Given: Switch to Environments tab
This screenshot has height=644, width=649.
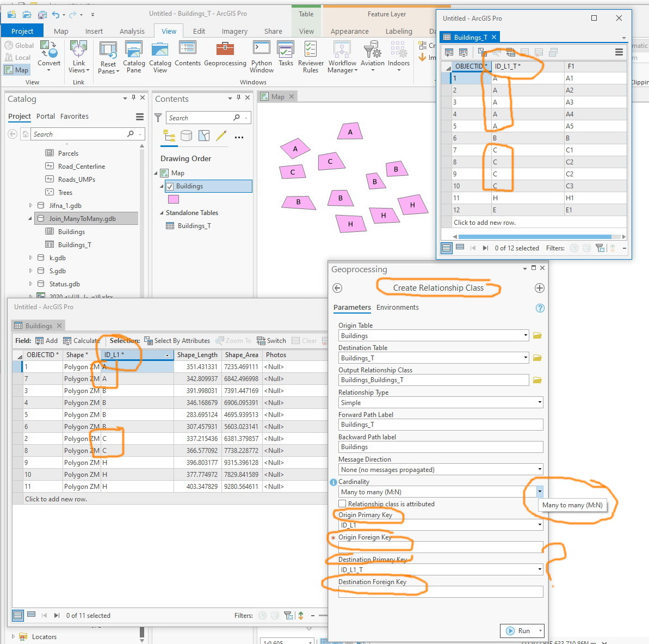Looking at the screenshot, I should click(397, 307).
